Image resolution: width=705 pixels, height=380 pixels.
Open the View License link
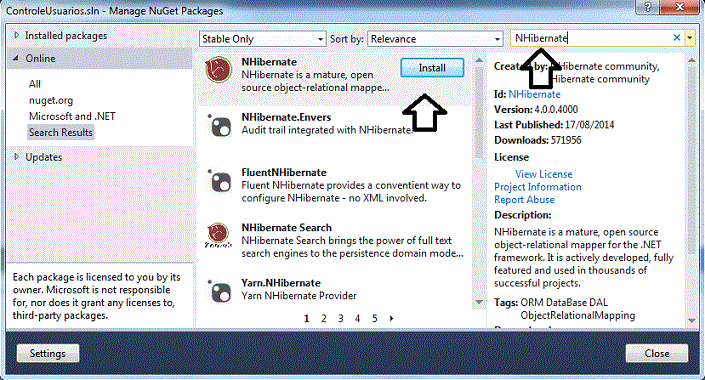click(x=544, y=174)
